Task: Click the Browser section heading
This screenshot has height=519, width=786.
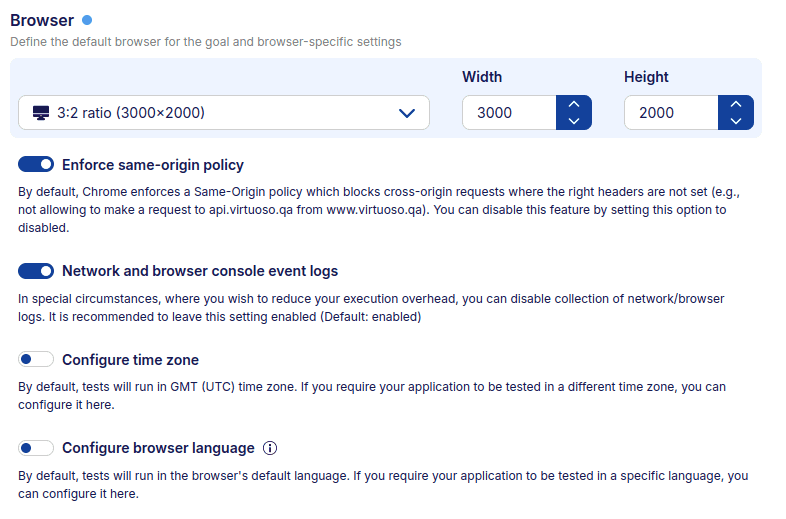Action: (x=42, y=21)
